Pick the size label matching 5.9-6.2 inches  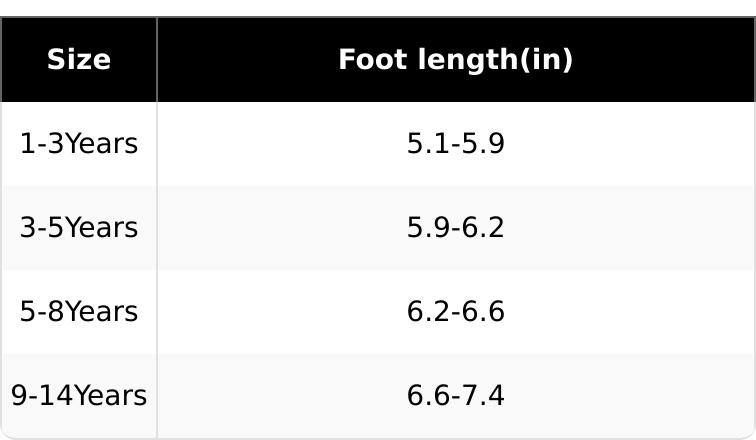click(x=79, y=227)
